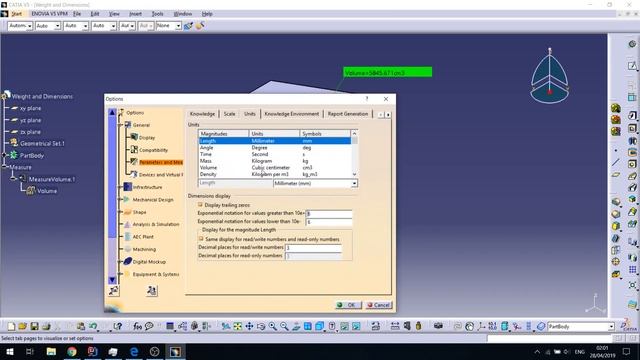Open the ENOVIA V5 VPM menu
640x360 pixels.
click(49, 14)
